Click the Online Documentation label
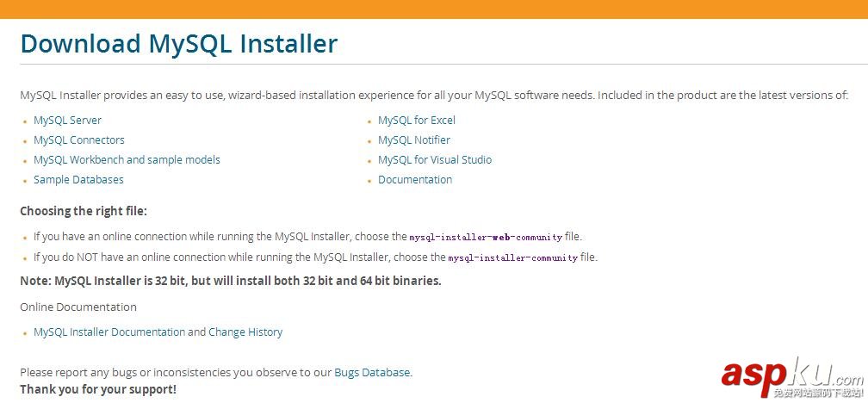The image size is (868, 403). click(x=78, y=307)
